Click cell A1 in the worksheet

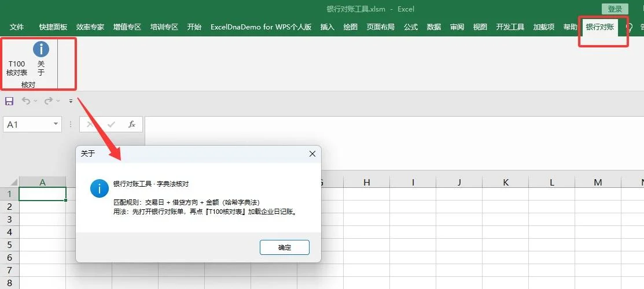(42, 194)
